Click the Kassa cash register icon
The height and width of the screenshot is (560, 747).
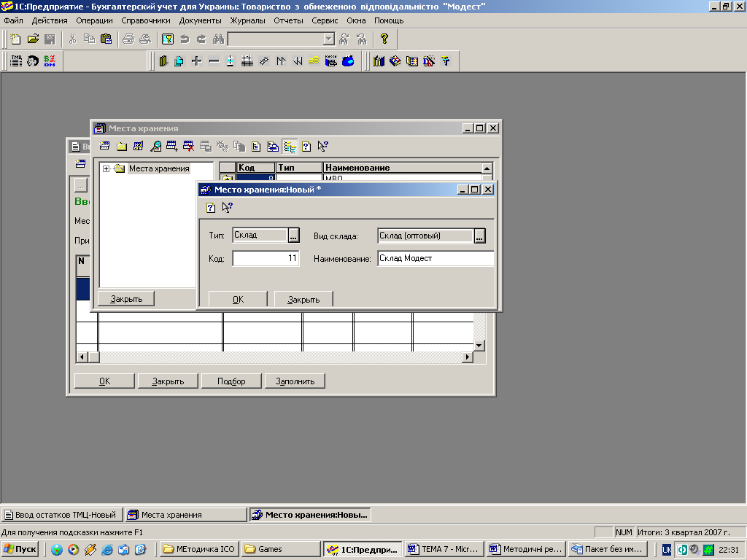click(x=330, y=61)
